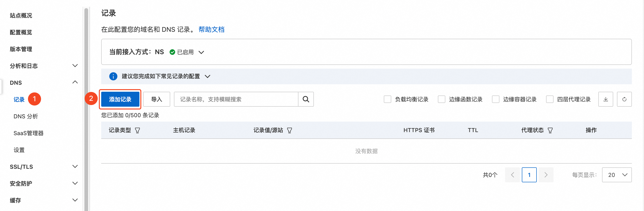Open DNS 设置 submenu item
Screen dimensions: 644x211
point(19,150)
